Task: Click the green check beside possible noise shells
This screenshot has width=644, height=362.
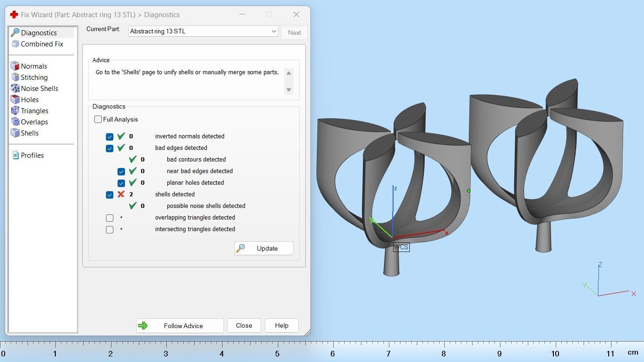Action: point(132,206)
